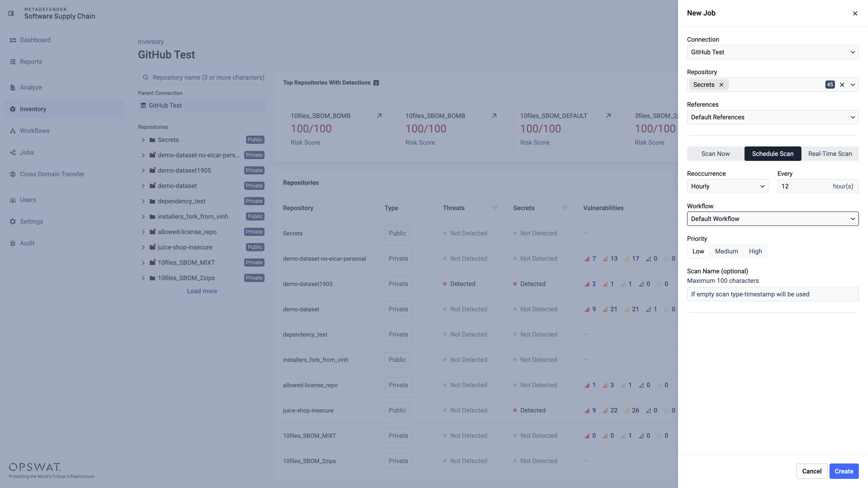Expand the installers_fork_from_vinh tree node
This screenshot has height=488, width=868.
pos(143,217)
